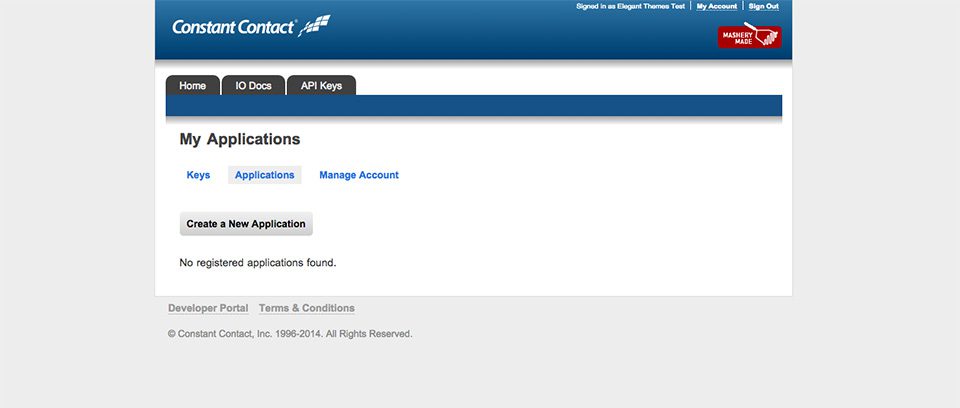Click the Constant Contact copyright notice
The width and height of the screenshot is (960, 408).
pyautogui.click(x=290, y=334)
